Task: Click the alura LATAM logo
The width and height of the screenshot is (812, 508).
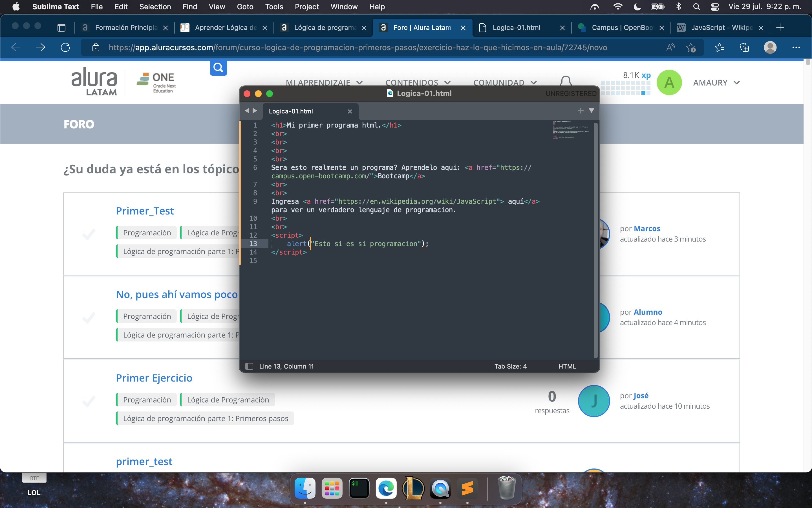Action: click(x=94, y=82)
